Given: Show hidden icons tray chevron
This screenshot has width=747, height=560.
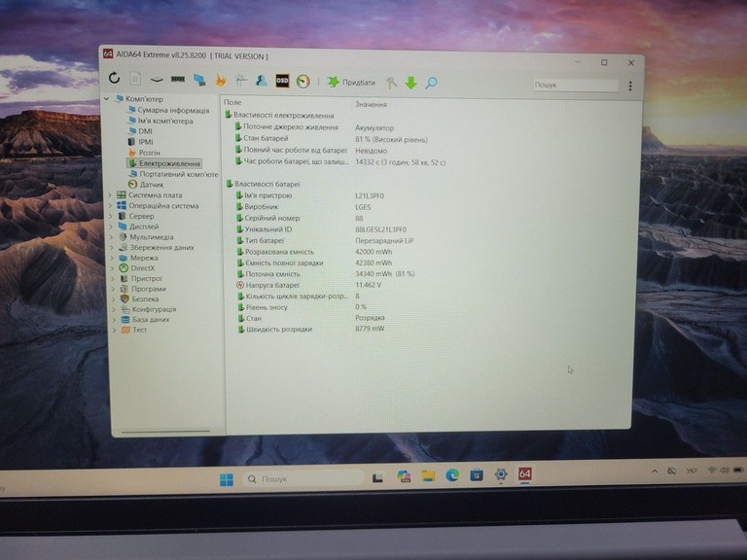Looking at the screenshot, I should [x=655, y=471].
